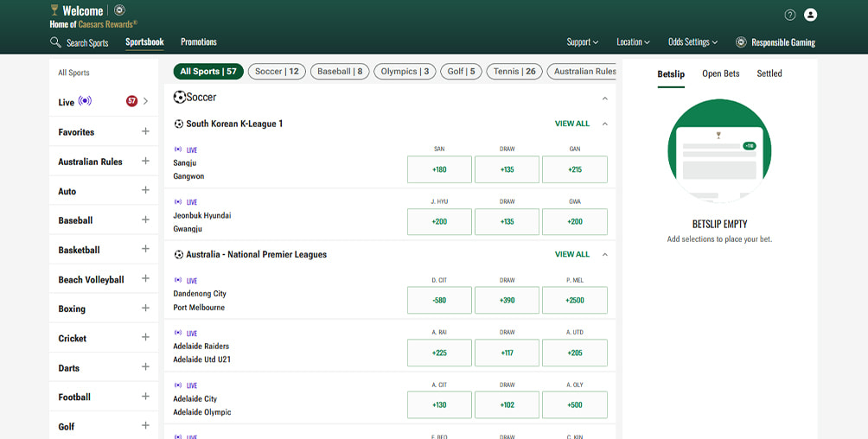This screenshot has width=868, height=439.
Task: Switch to Betslip tab
Action: (x=671, y=74)
